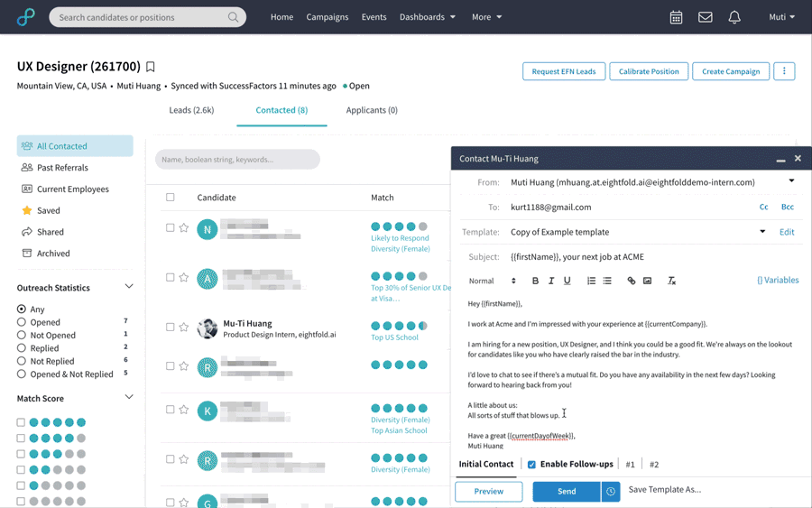This screenshot has width=812, height=508.
Task: Insert an image in email body
Action: point(647,281)
